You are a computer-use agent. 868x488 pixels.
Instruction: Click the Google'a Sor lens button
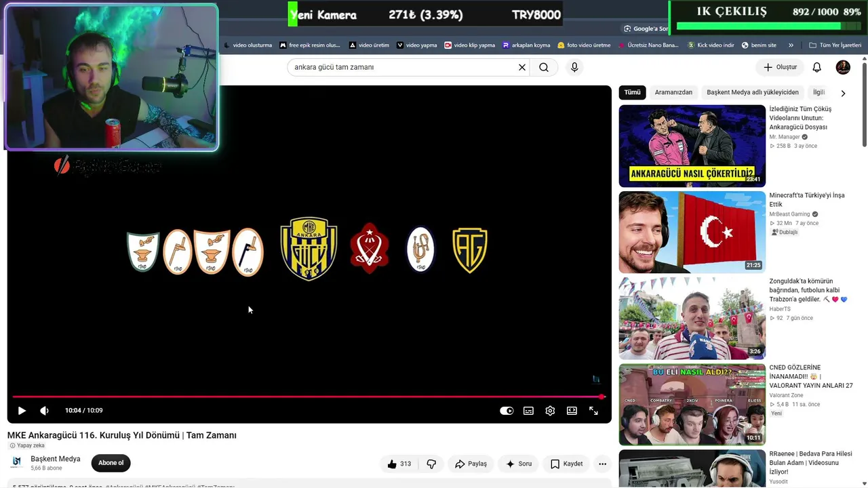646,28
